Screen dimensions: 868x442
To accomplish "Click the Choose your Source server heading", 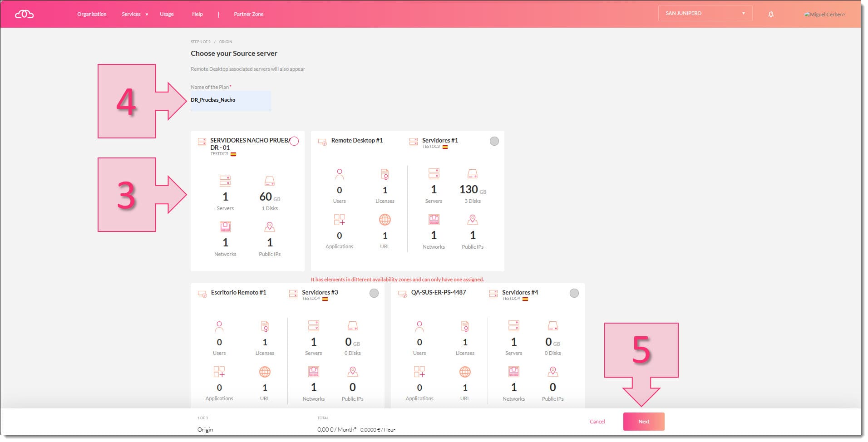I will point(234,54).
